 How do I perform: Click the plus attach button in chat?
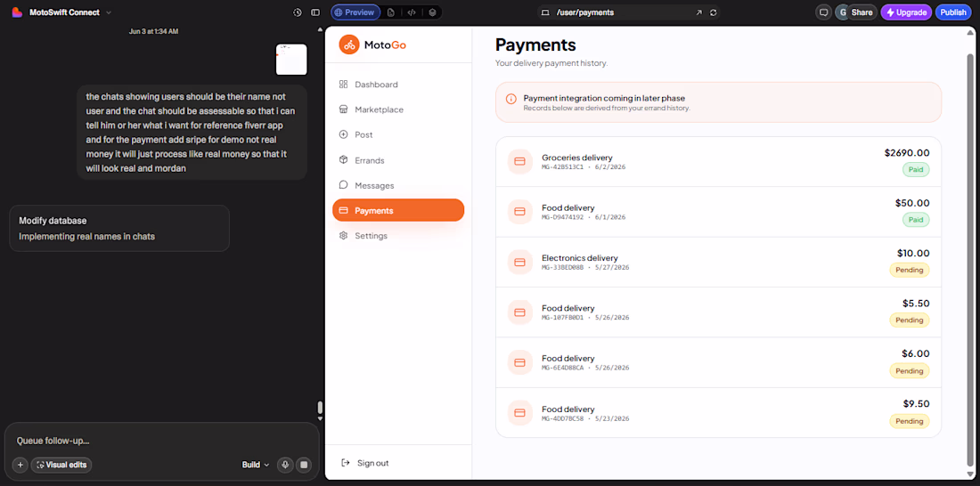point(20,465)
